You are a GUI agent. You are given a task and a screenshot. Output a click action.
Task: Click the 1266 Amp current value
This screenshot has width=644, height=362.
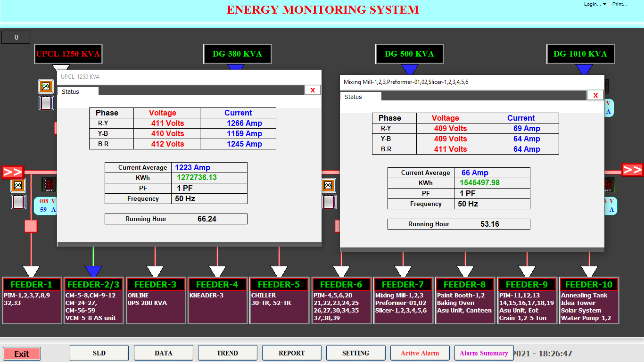pos(244,123)
